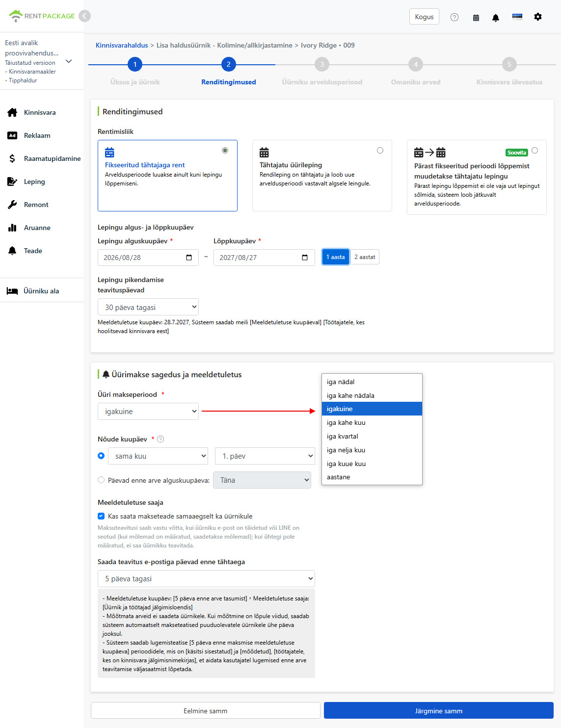Click the Leping contract icon
This screenshot has height=728, width=561.
(x=13, y=182)
